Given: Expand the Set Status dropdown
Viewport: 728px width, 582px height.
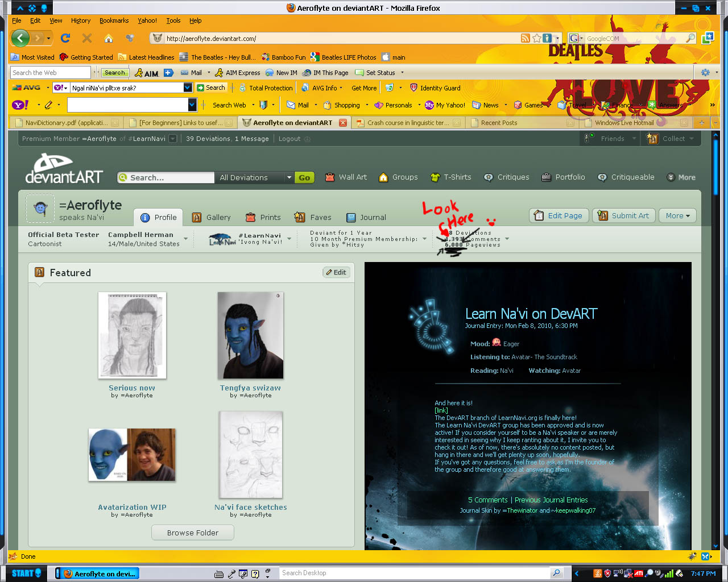Looking at the screenshot, I should 402,73.
